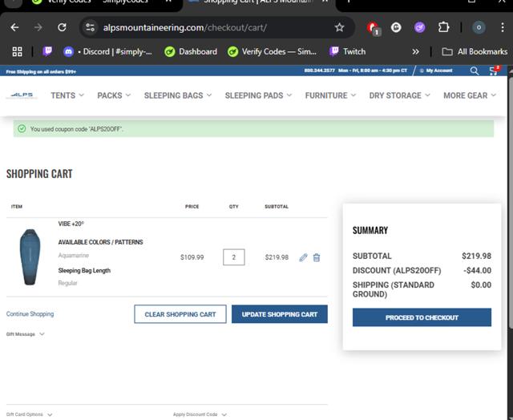Open the Extensions puzzle icon
This screenshot has width=513, height=420.
tap(443, 27)
